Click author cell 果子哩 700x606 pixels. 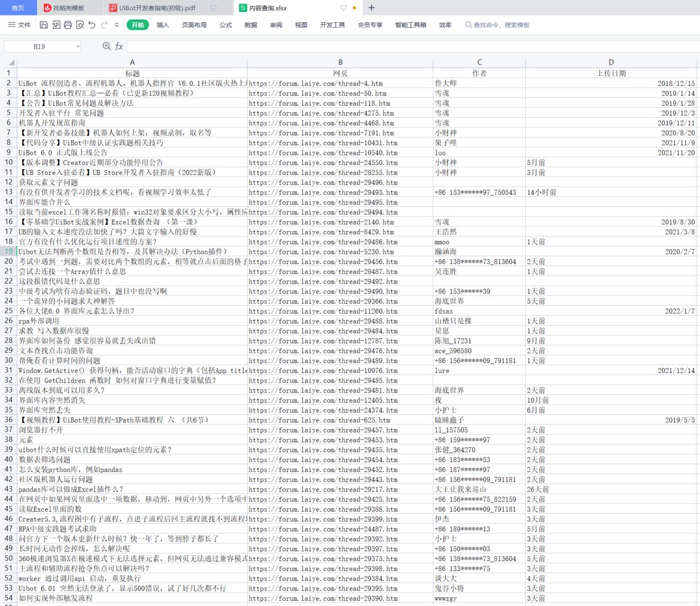coord(480,143)
